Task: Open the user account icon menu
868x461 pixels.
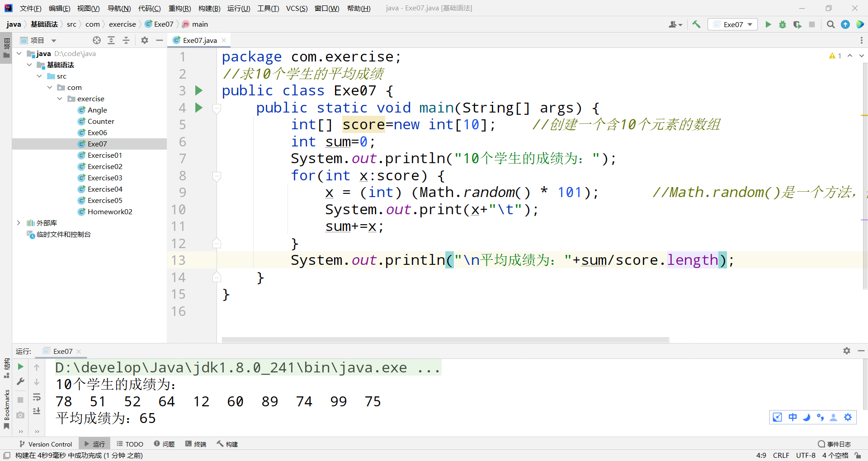Action: (675, 24)
